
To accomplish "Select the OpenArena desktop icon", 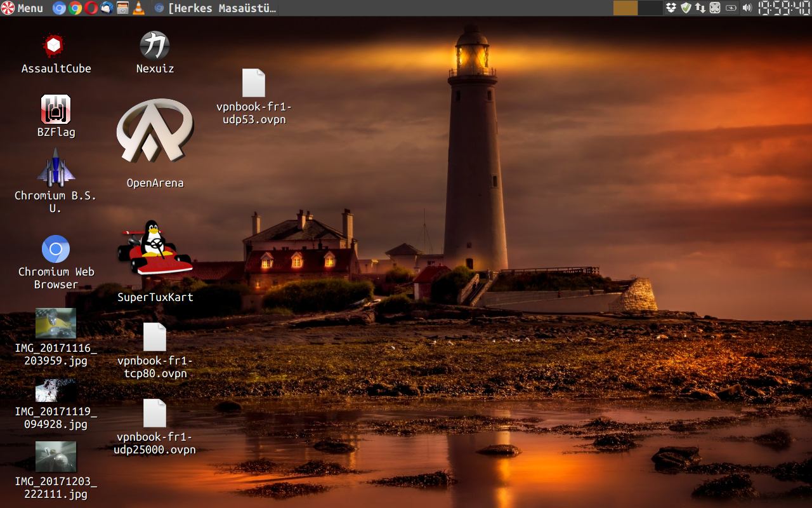I will (155, 131).
